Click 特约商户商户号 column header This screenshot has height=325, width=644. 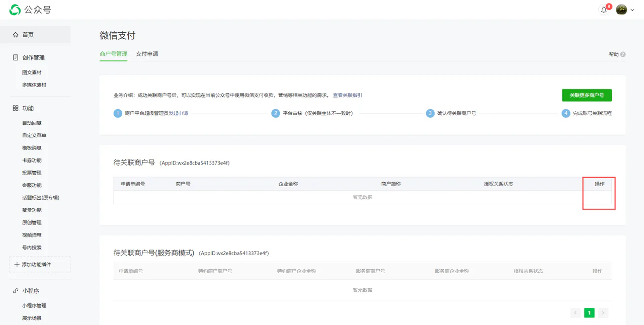tap(215, 271)
